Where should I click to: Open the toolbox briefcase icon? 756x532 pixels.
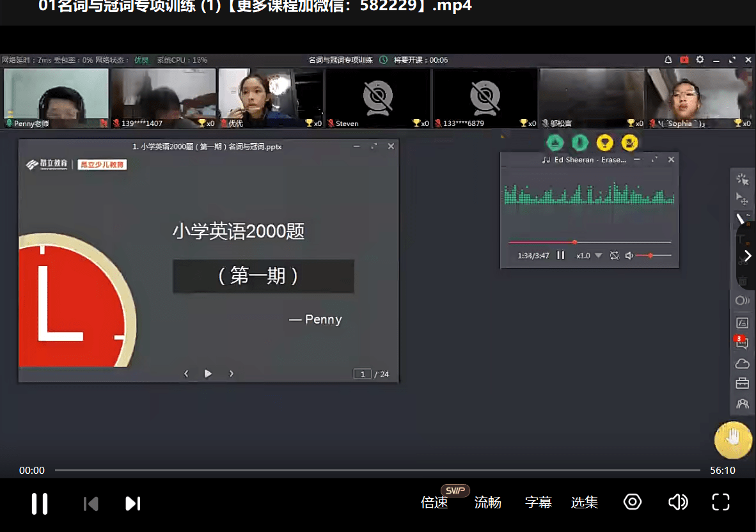pos(743,384)
